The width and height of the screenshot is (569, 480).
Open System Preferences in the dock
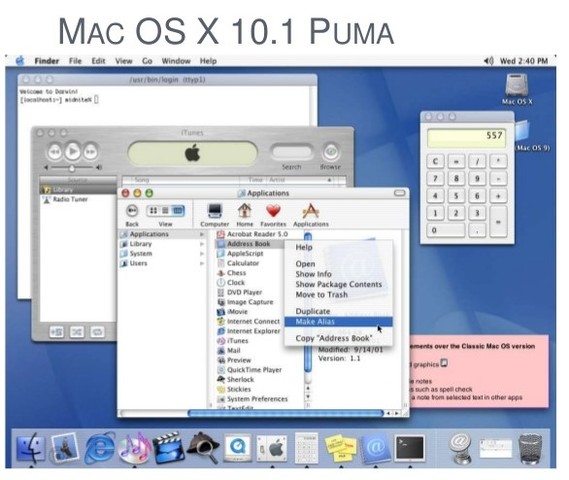[272, 448]
